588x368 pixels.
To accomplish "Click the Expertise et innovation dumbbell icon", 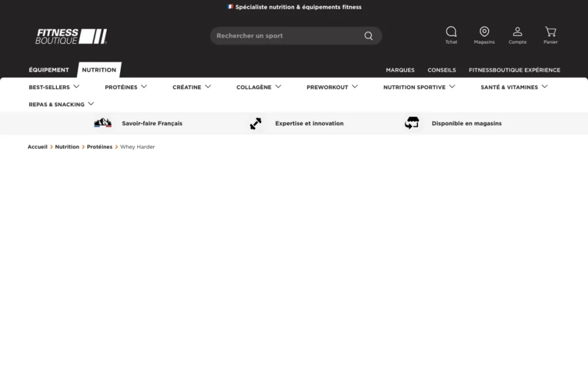I will pyautogui.click(x=256, y=123).
